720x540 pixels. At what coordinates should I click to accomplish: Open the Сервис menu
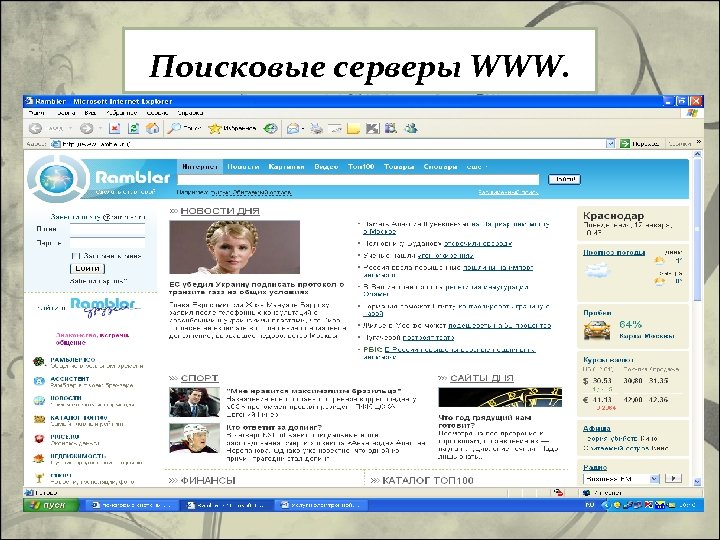[x=158, y=113]
